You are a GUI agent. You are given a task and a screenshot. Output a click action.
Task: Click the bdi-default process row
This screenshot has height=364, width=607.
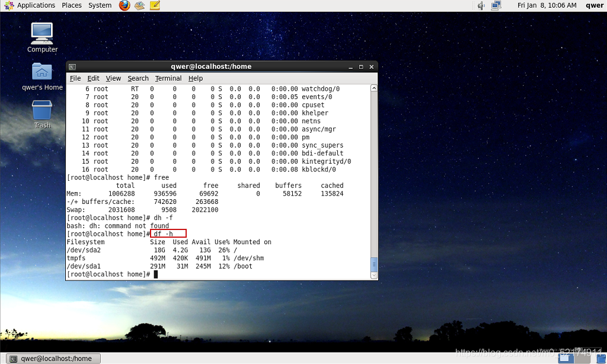(213, 154)
